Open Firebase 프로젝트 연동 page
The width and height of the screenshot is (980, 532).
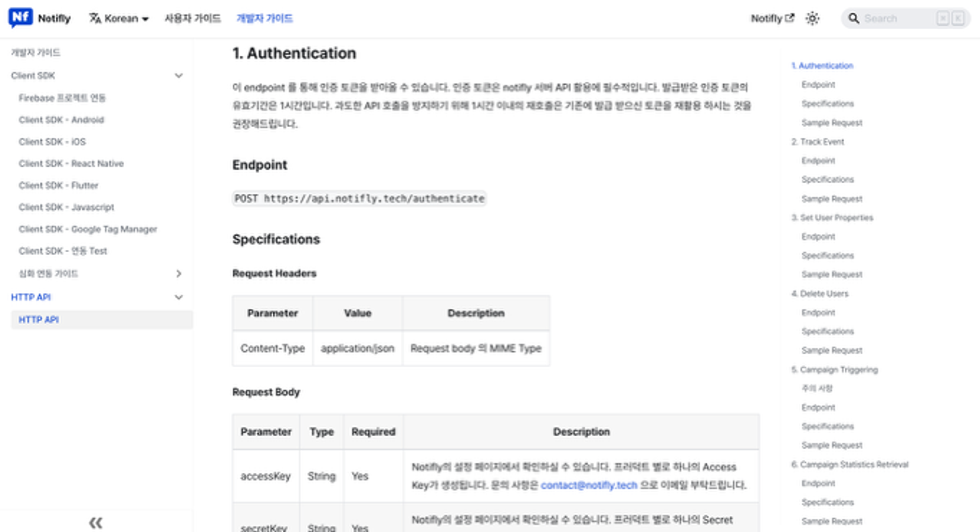(x=62, y=98)
